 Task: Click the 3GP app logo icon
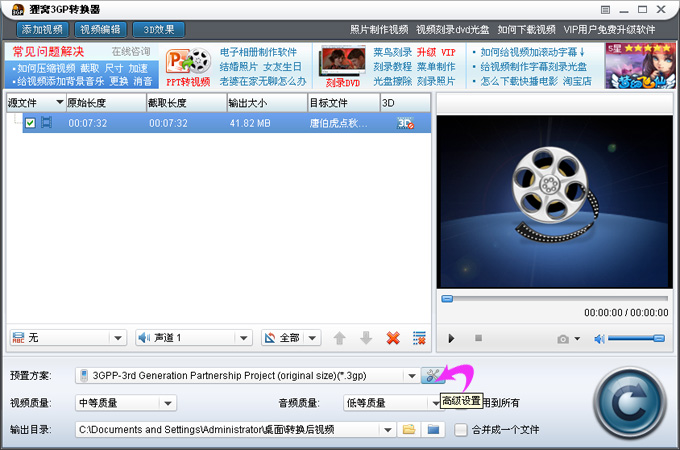(18, 9)
